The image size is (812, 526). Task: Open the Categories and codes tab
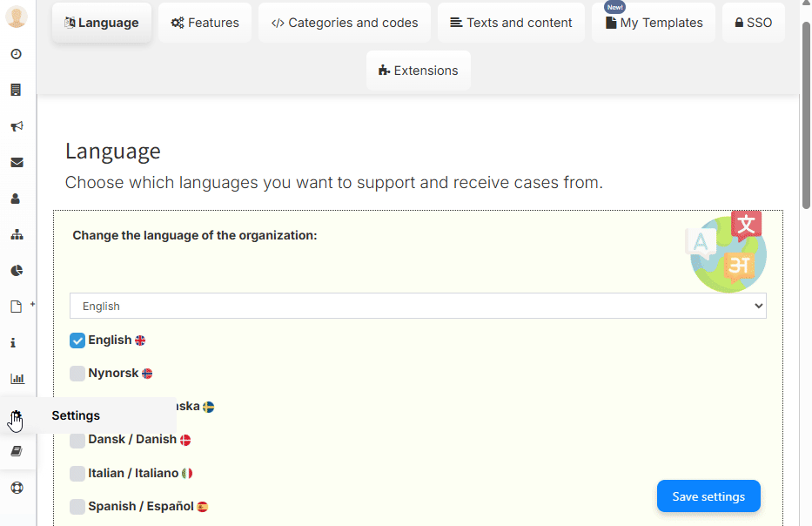click(345, 23)
